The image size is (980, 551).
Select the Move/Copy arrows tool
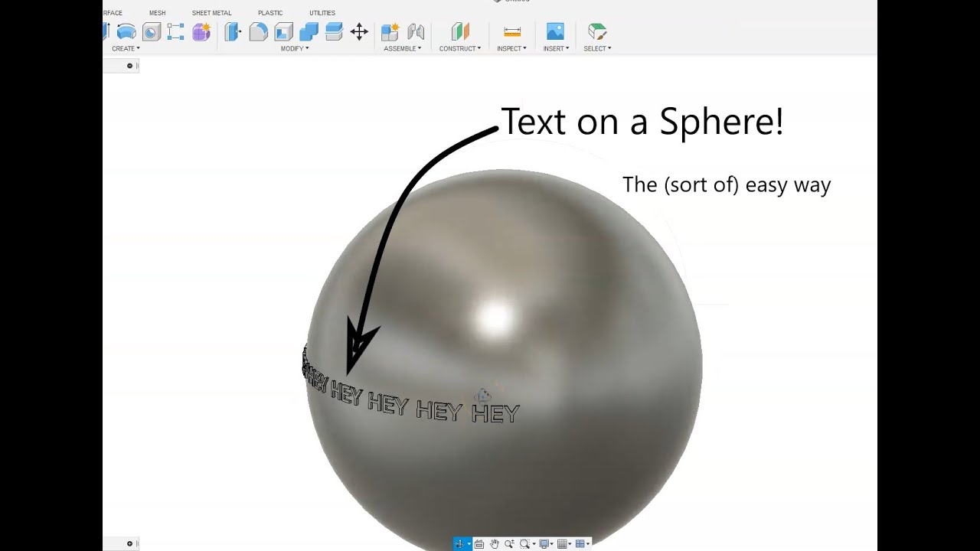359,31
